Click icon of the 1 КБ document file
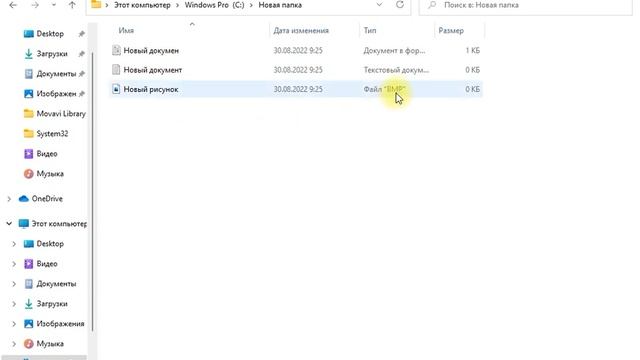 coord(116,50)
